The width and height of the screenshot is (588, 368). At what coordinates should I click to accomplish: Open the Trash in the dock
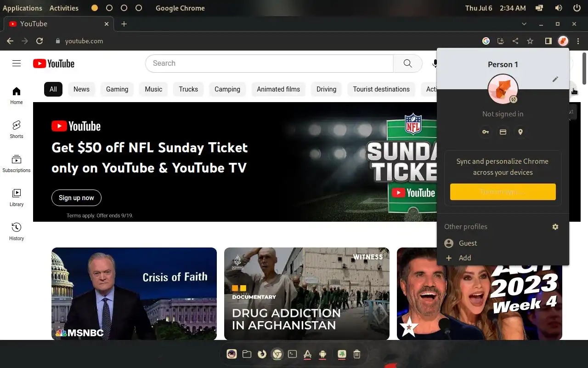[x=357, y=354]
